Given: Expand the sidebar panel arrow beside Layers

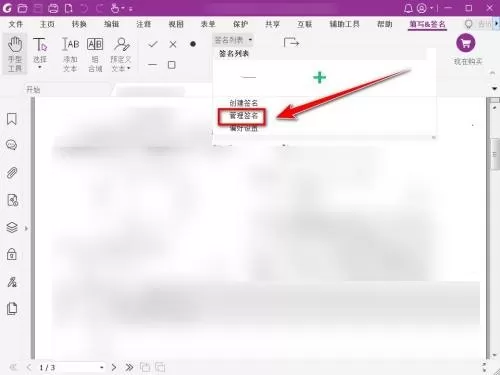Looking at the screenshot, I should click(x=26, y=228).
